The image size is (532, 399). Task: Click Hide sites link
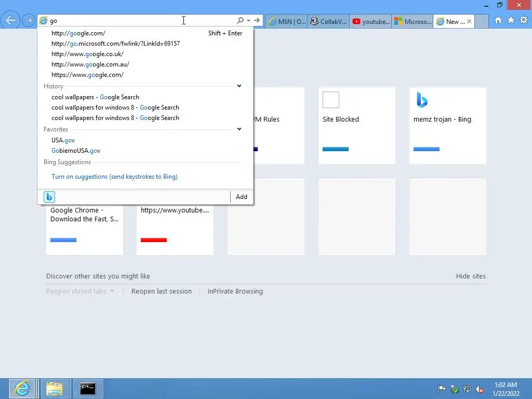coord(471,276)
